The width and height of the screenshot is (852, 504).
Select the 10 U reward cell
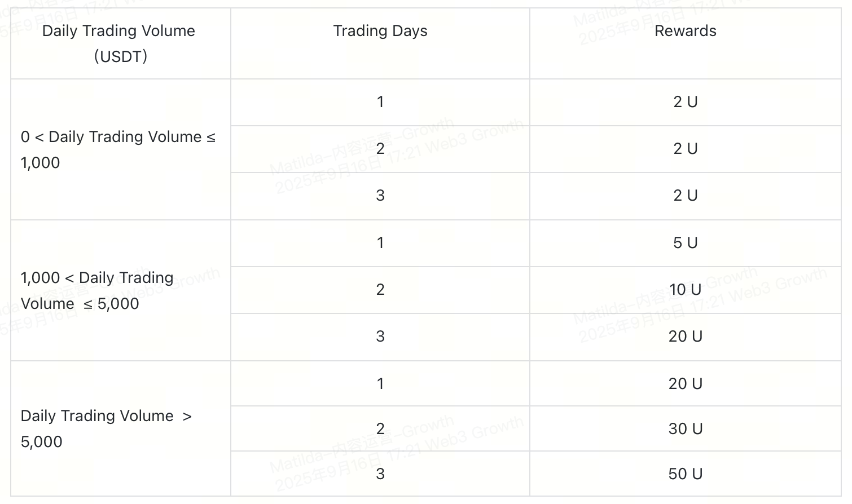click(x=685, y=290)
